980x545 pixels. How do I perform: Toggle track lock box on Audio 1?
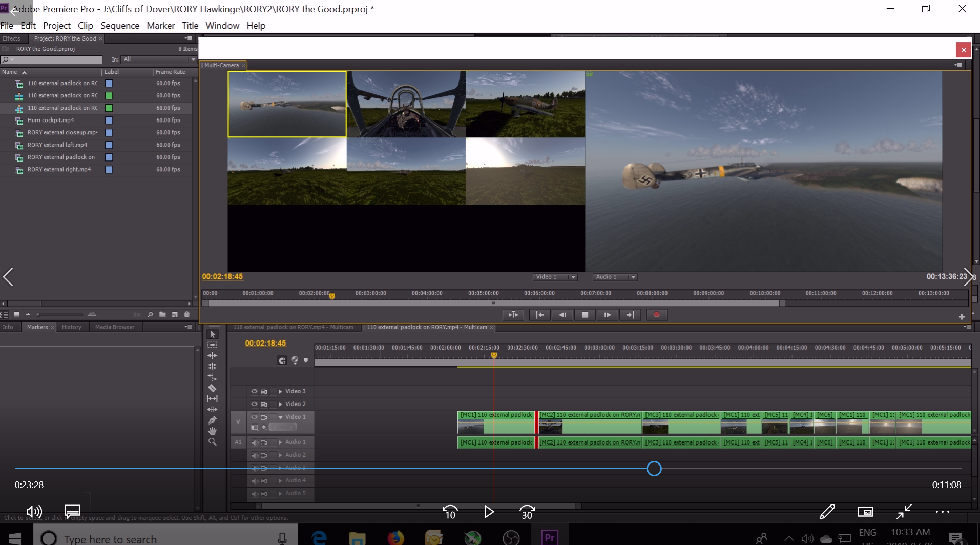(274, 442)
